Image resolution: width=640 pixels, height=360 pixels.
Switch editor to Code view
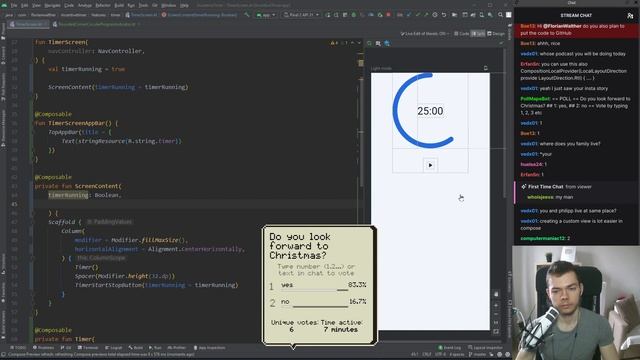462,33
